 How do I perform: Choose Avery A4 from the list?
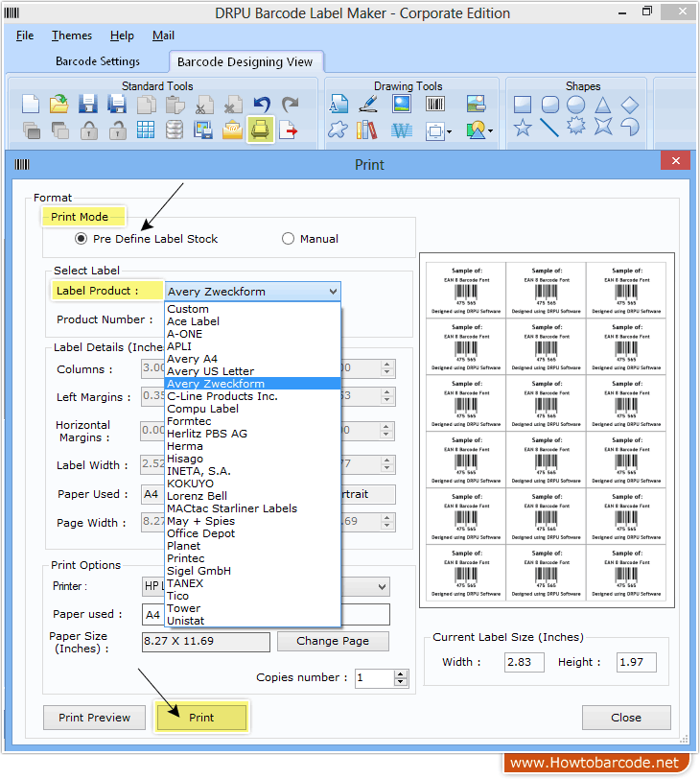pyautogui.click(x=253, y=359)
